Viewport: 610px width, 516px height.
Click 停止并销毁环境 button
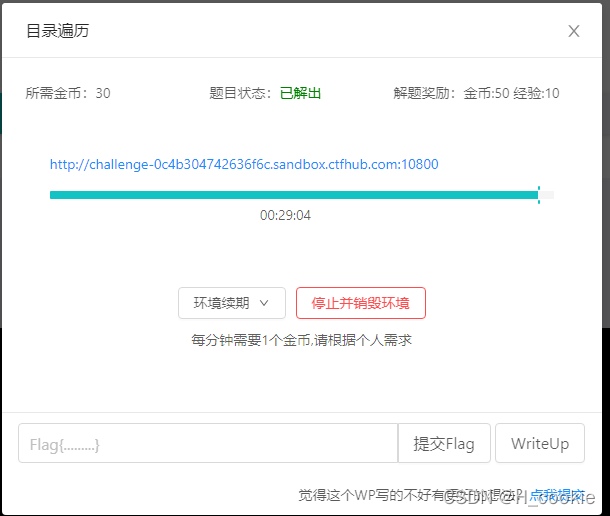coord(361,303)
